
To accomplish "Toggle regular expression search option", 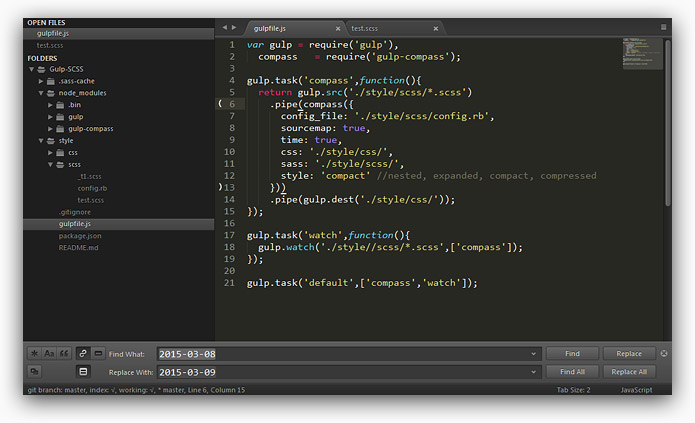I will [x=34, y=353].
